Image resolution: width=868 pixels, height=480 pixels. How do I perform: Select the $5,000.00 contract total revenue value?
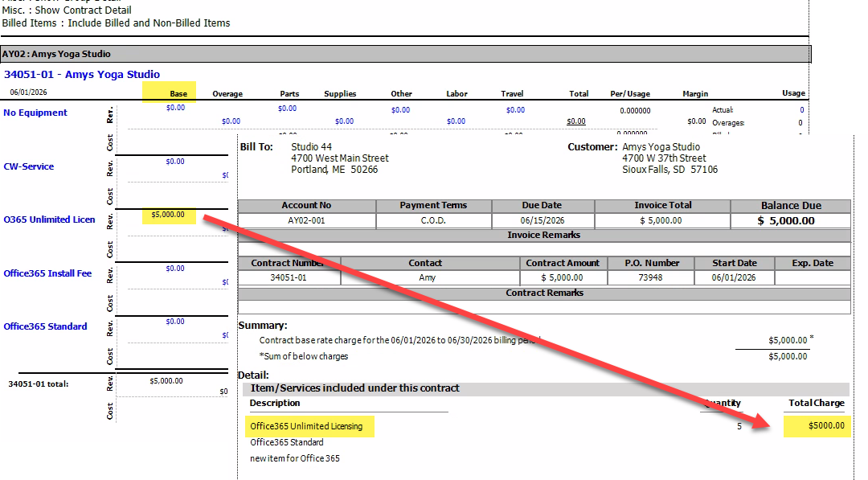click(166, 381)
